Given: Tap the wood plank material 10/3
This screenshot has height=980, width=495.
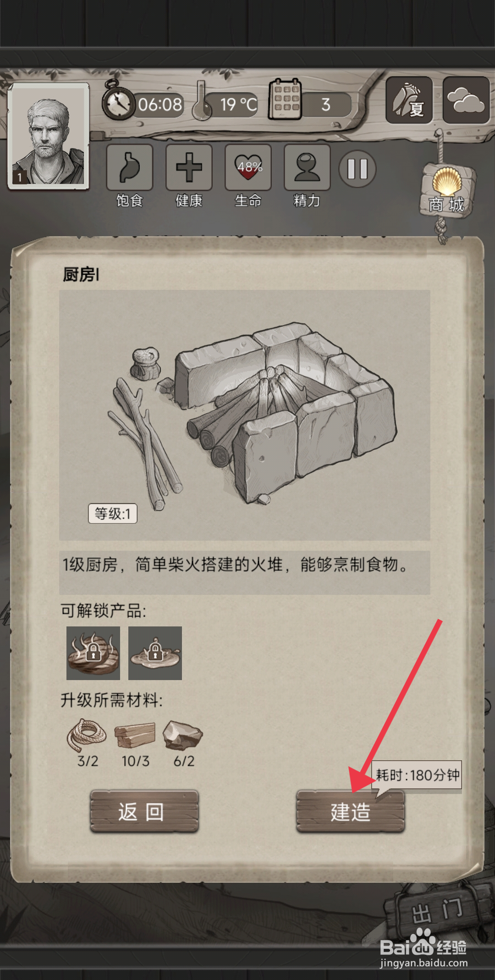Looking at the screenshot, I should [x=135, y=743].
